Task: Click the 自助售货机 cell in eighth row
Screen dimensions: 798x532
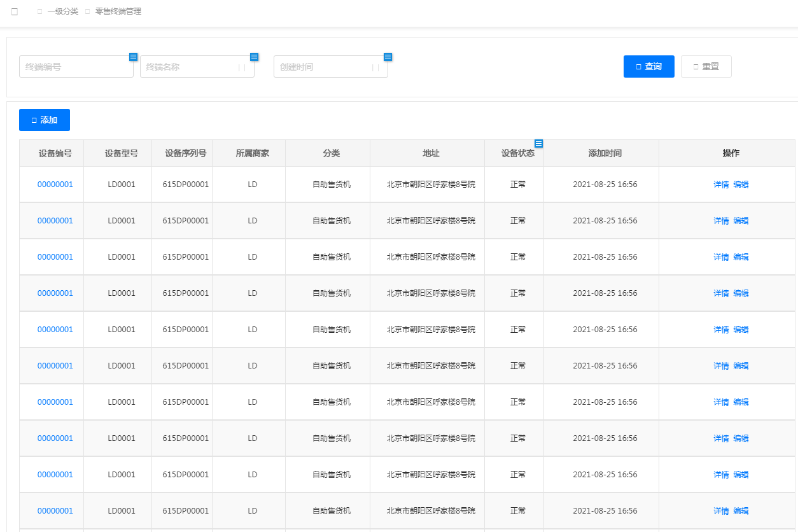Action: click(x=332, y=438)
